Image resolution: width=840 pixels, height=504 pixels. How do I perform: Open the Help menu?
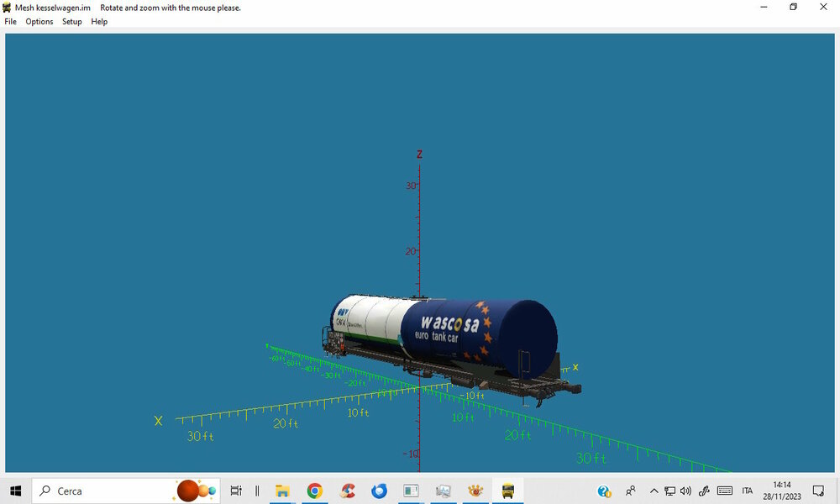99,22
